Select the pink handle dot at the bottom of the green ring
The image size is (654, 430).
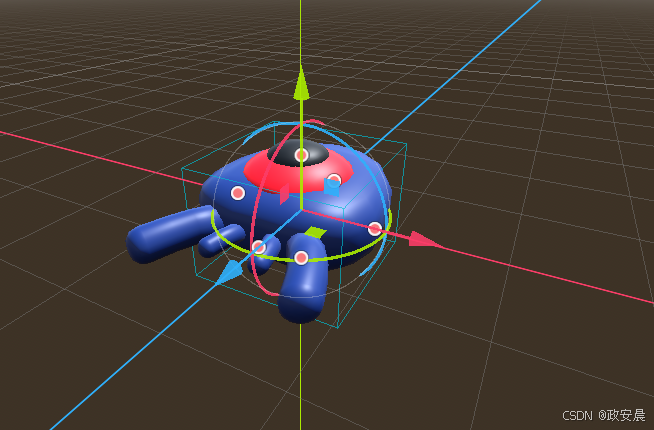tap(301, 258)
